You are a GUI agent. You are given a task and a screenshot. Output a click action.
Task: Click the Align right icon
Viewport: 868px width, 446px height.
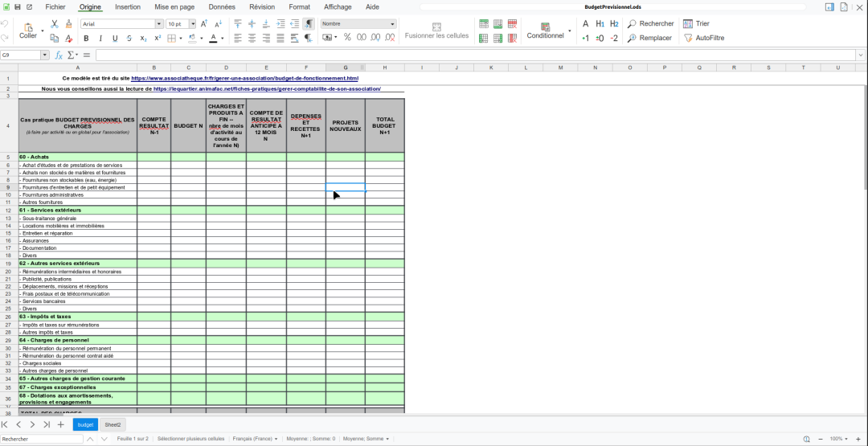pyautogui.click(x=266, y=39)
